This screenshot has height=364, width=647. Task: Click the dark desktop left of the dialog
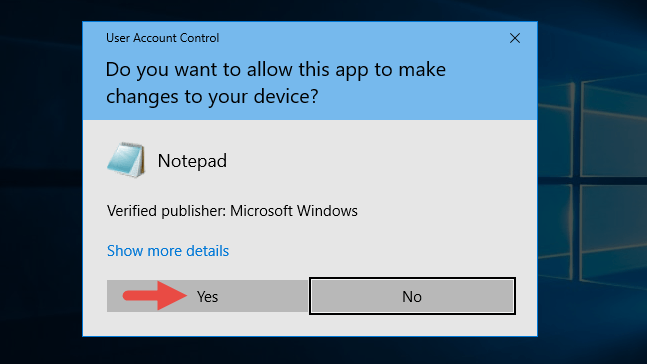[41, 182]
